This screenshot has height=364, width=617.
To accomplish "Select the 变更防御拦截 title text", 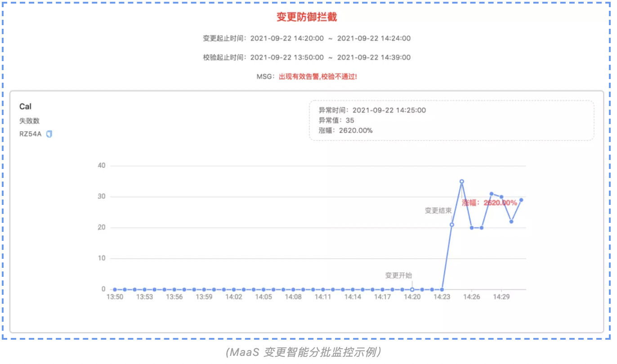I will 307,17.
